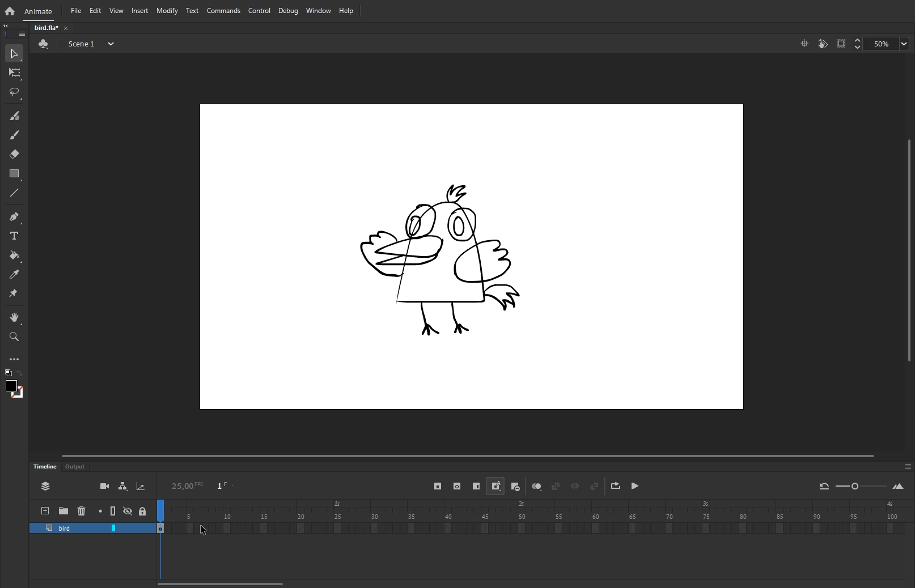Select the Eraser tool
This screenshot has width=915, height=588.
pos(14,154)
